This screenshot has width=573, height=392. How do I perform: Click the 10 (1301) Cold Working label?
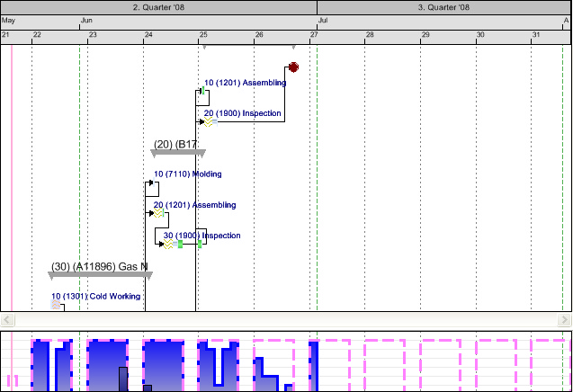pyautogui.click(x=95, y=296)
